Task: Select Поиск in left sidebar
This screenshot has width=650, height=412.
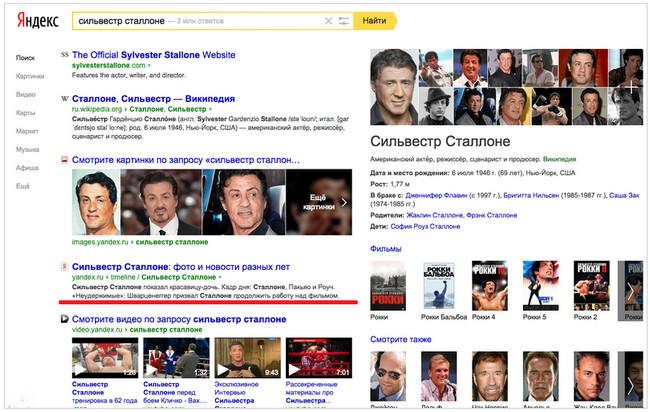Action: pos(25,58)
